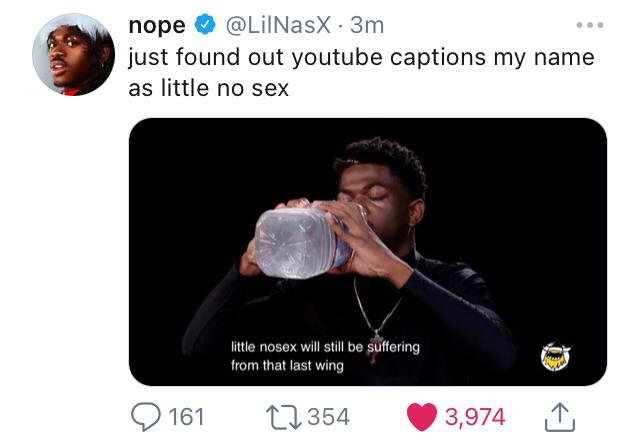Click the reply count 161

click(x=186, y=416)
